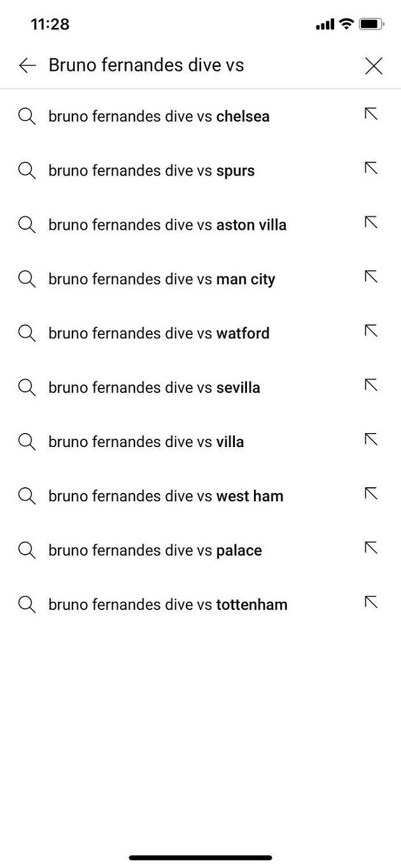The width and height of the screenshot is (401, 868).
Task: Click the magnifier icon beside spurs suggestion
Action: pyautogui.click(x=26, y=171)
